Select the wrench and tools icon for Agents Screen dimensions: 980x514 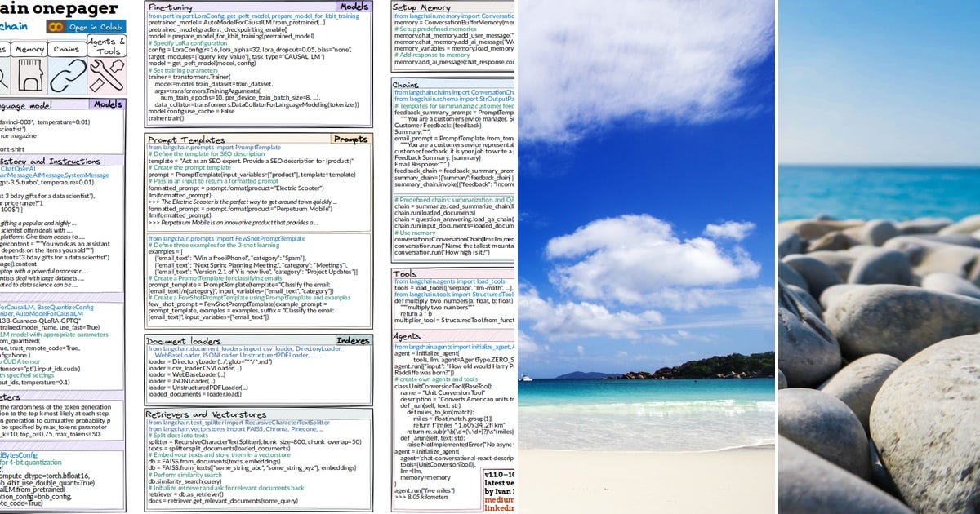click(x=105, y=74)
